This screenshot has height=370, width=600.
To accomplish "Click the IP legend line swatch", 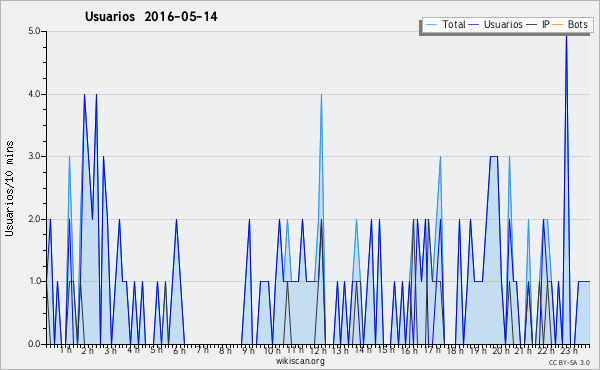I will click(x=532, y=25).
